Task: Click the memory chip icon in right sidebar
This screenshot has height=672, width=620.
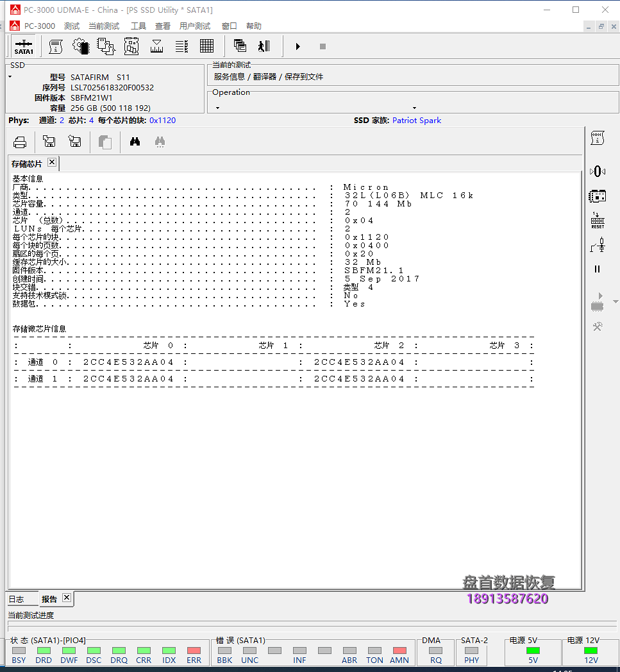Action: click(x=598, y=196)
